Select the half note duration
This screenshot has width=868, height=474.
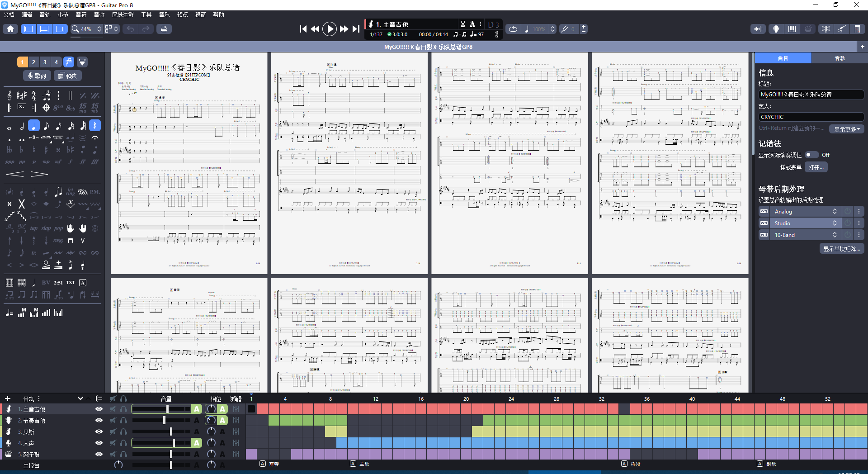22,126
